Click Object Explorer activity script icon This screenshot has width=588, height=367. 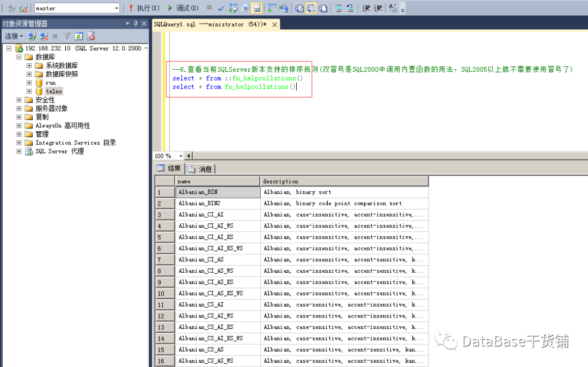(90, 36)
